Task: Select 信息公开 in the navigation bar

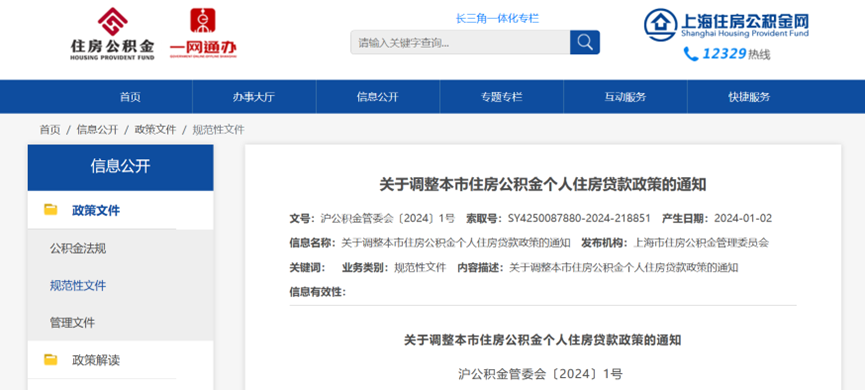Action: 377,97
